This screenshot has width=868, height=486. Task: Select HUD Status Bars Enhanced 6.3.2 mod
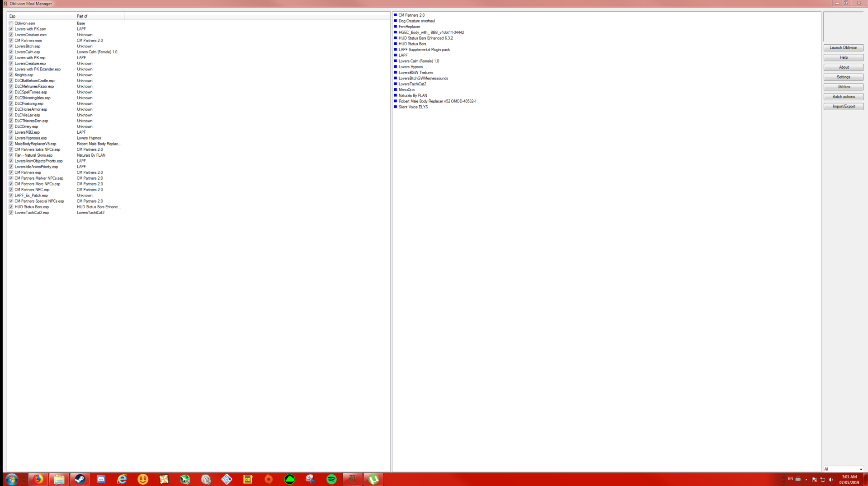(x=425, y=38)
